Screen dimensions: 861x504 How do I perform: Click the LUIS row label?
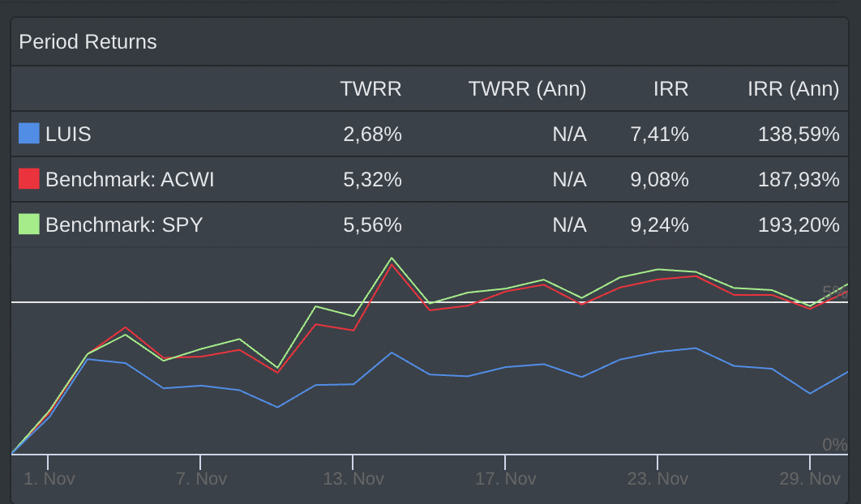tap(68, 134)
